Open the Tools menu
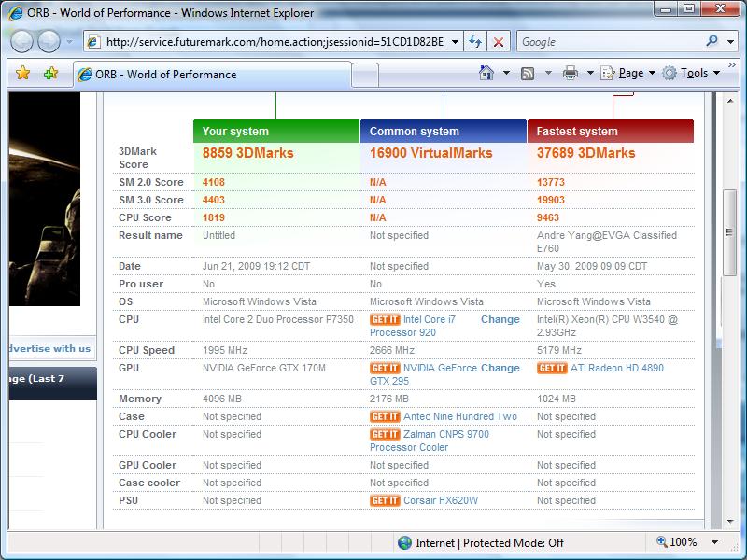747x560 pixels. pos(691,74)
